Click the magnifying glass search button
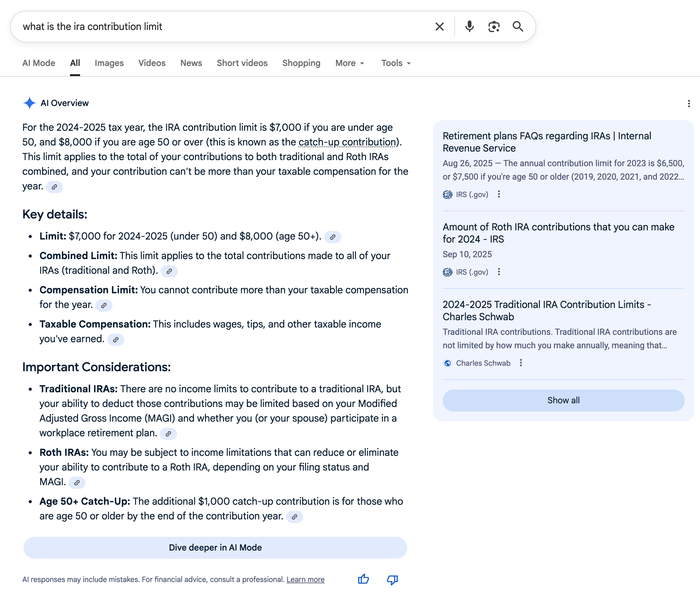The image size is (700, 593). point(518,27)
